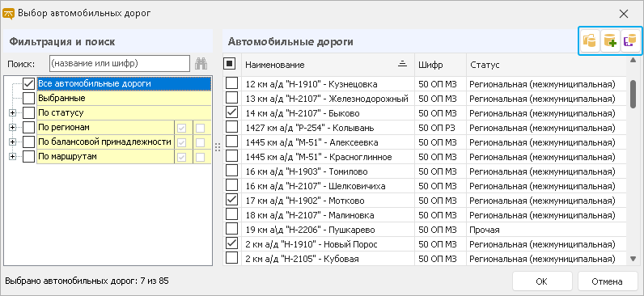Expand the По маршрутам tree node
Screen dimensions: 644x296
[12, 157]
